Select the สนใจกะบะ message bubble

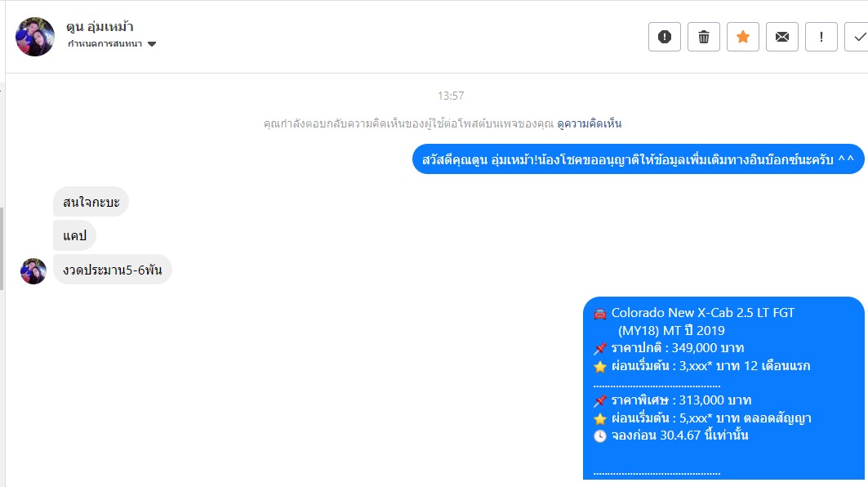[x=91, y=202]
